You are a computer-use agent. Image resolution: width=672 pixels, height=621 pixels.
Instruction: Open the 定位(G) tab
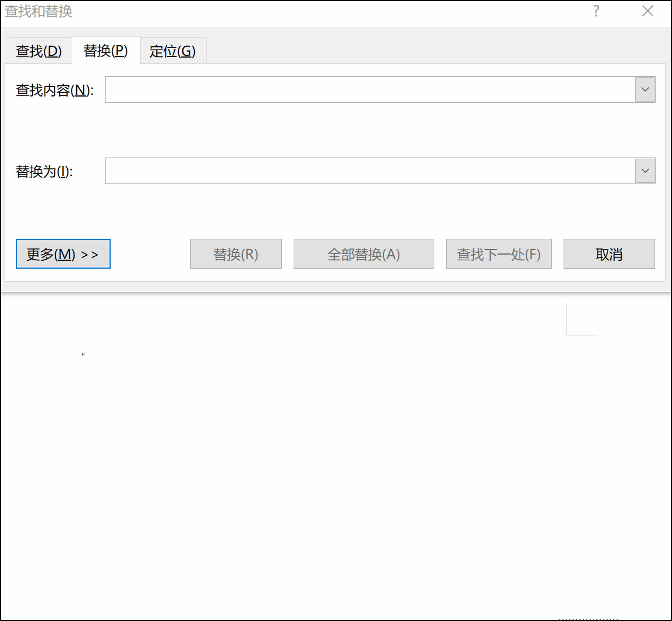pos(173,51)
